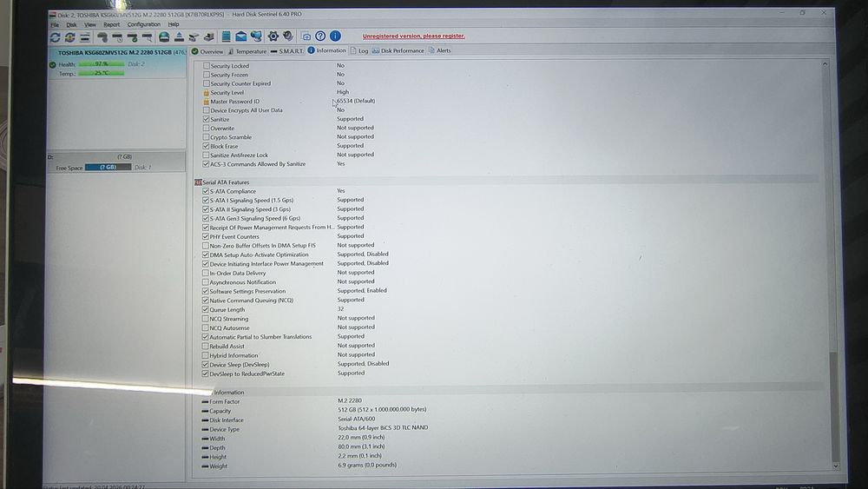Click the green dome disk toolbar icon

click(x=164, y=36)
